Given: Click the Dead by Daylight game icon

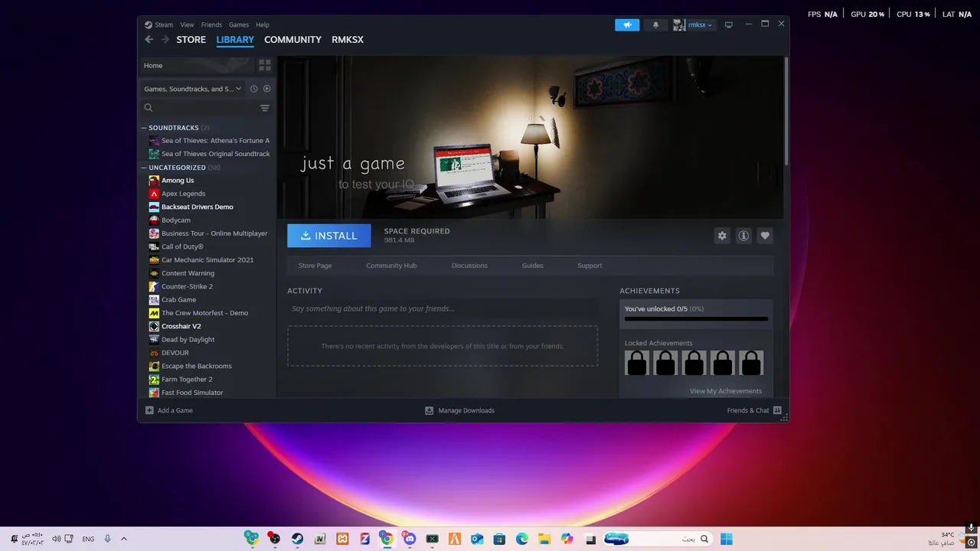Looking at the screenshot, I should click(x=154, y=340).
